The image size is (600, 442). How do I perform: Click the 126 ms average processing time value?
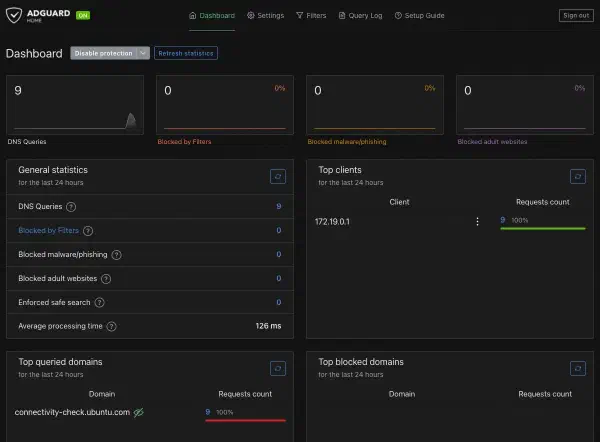coord(268,326)
